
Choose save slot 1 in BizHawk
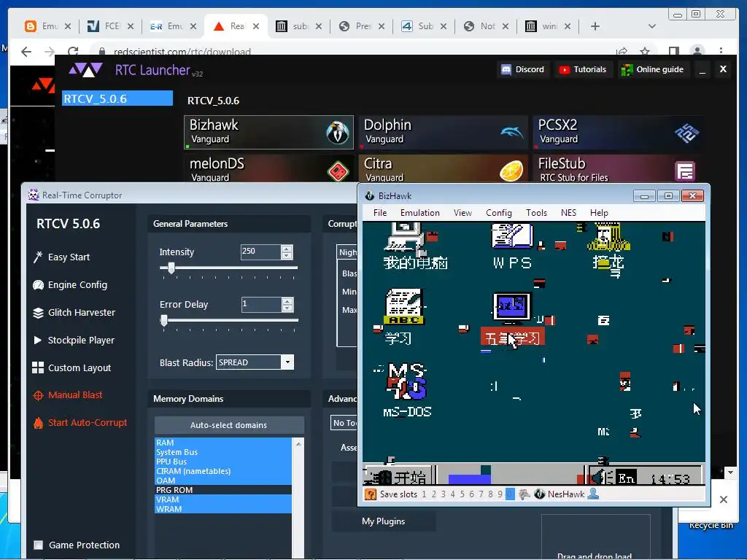pyautogui.click(x=424, y=494)
